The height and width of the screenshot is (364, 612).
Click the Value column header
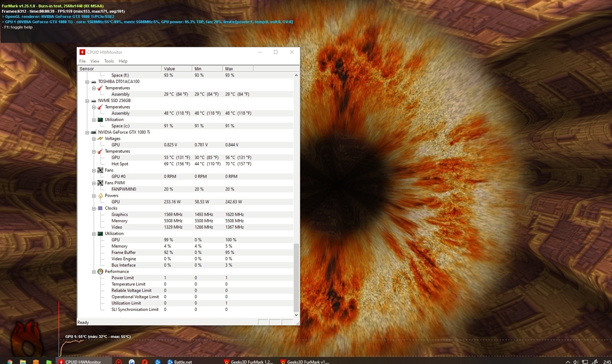point(176,69)
